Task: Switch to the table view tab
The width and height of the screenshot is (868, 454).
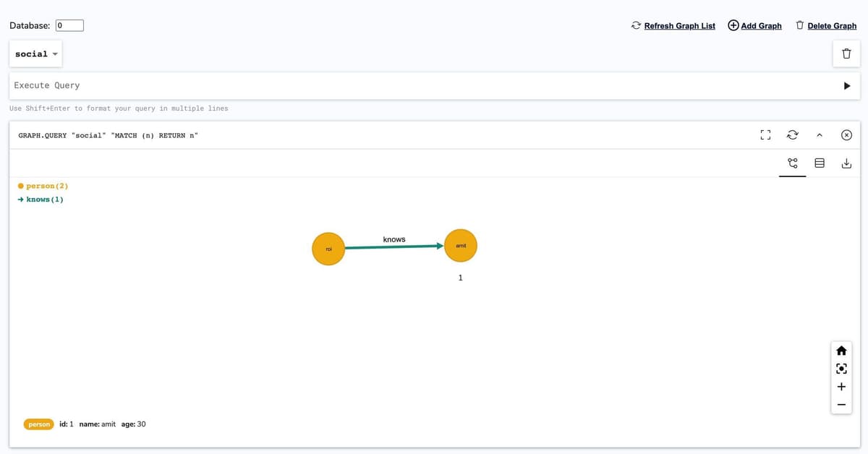Action: pyautogui.click(x=820, y=163)
